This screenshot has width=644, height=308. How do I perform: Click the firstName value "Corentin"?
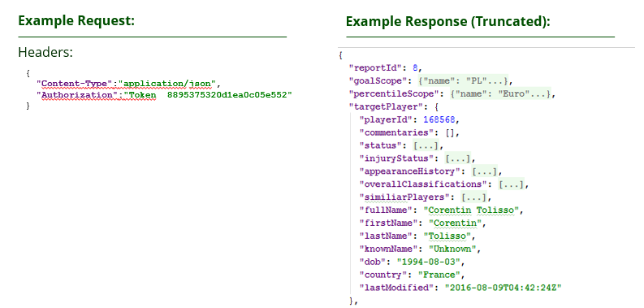pos(456,223)
